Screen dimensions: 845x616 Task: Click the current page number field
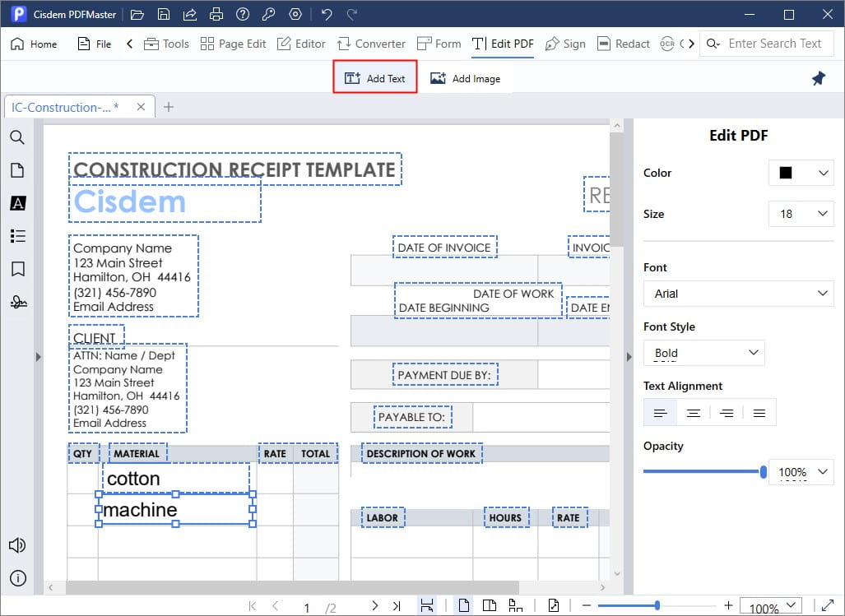coord(307,608)
